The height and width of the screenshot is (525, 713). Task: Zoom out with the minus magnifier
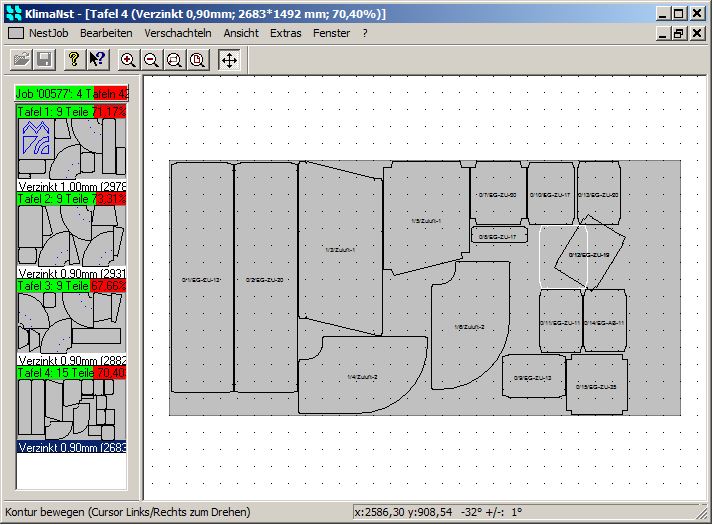coord(151,60)
